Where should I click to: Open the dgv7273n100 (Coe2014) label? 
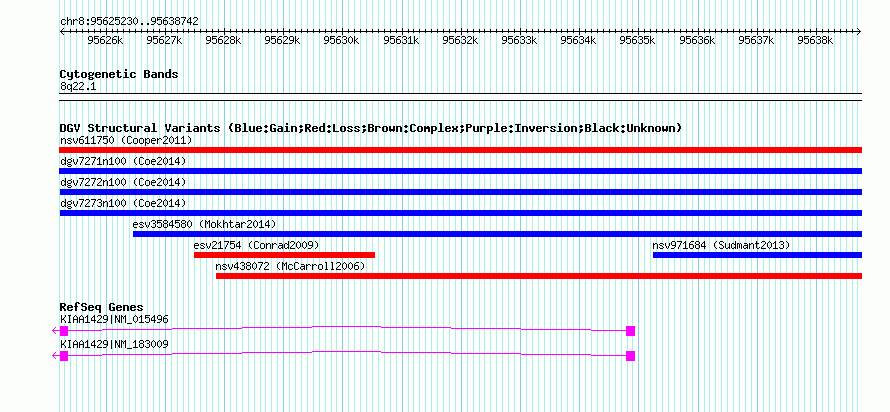click(123, 203)
